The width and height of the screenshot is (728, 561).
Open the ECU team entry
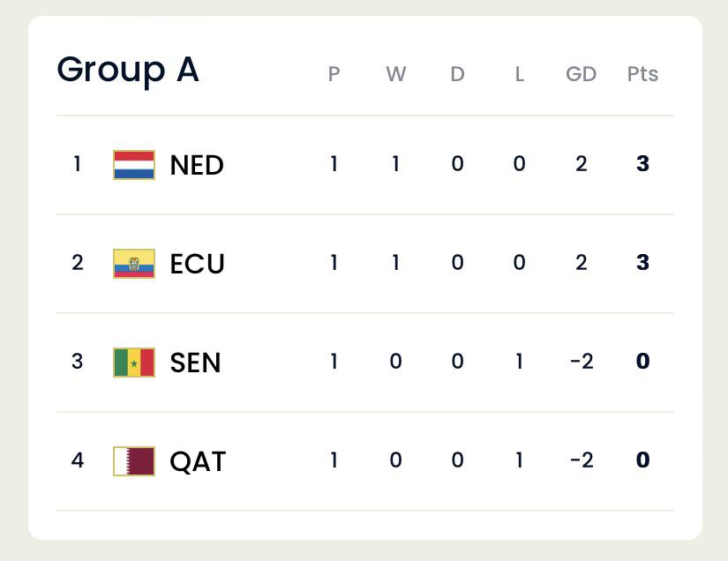point(197,264)
